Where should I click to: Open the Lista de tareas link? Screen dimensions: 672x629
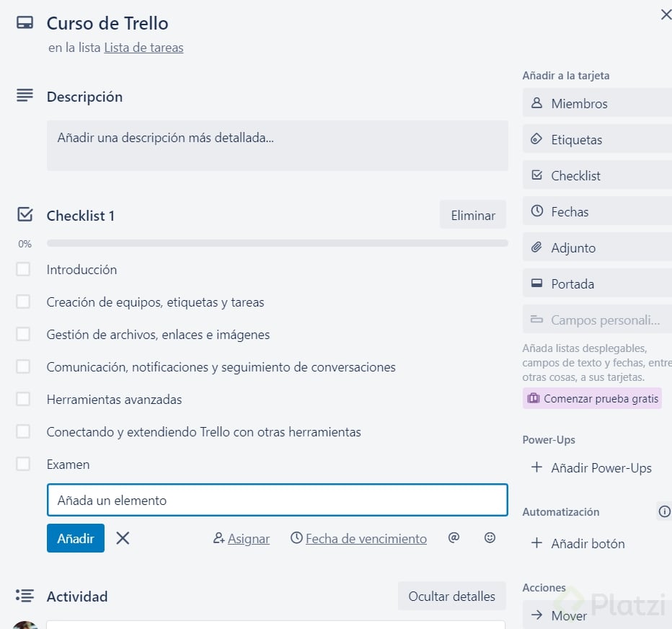(143, 48)
